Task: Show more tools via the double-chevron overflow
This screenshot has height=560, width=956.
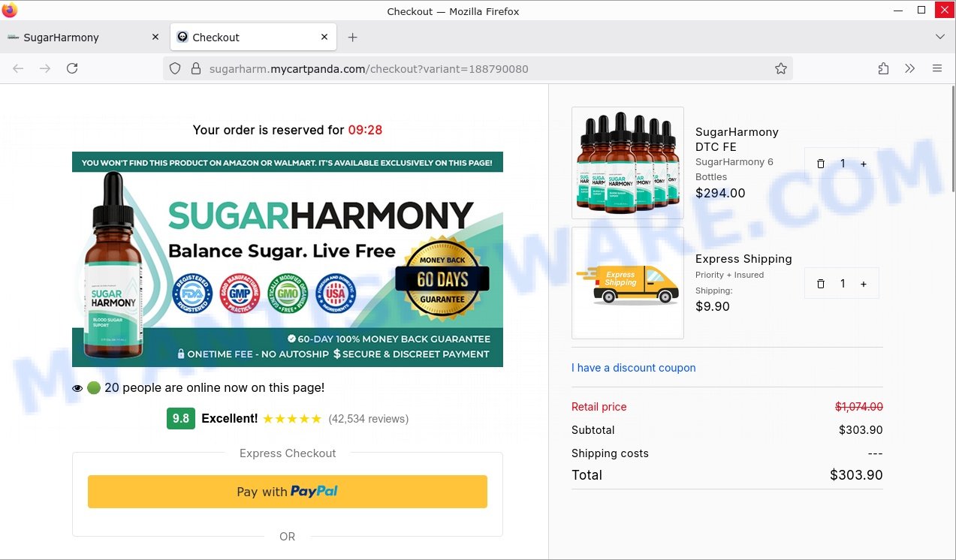Action: [x=909, y=68]
